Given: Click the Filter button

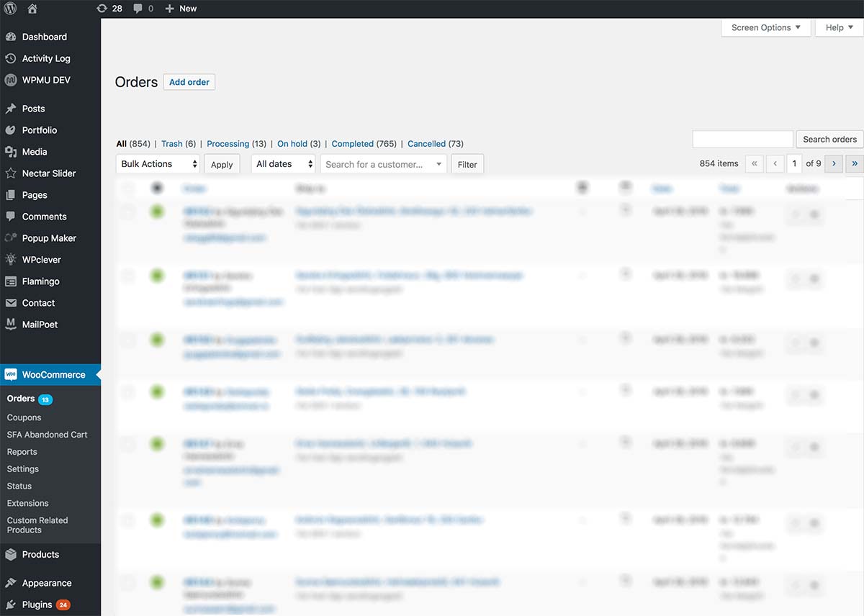Looking at the screenshot, I should [467, 165].
